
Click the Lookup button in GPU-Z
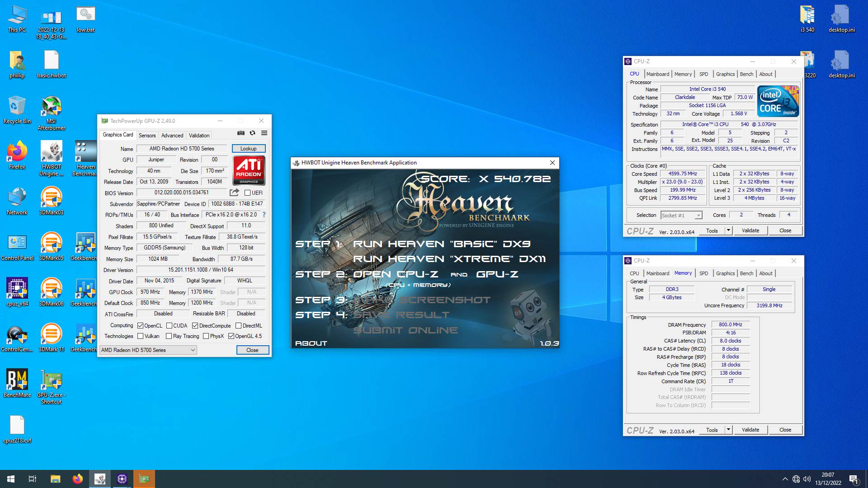[249, 149]
